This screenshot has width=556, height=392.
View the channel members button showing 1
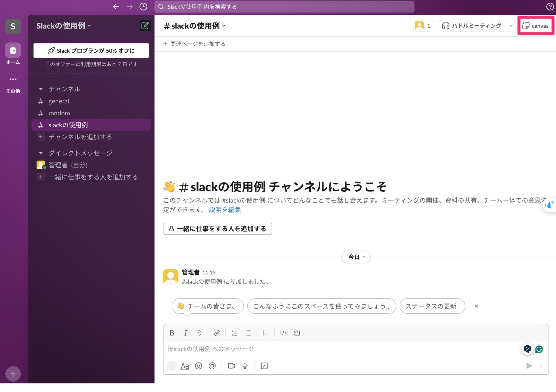pyautogui.click(x=423, y=26)
